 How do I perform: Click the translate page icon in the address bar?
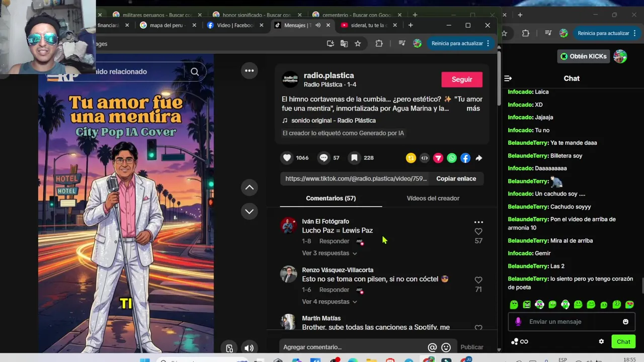[x=344, y=44]
